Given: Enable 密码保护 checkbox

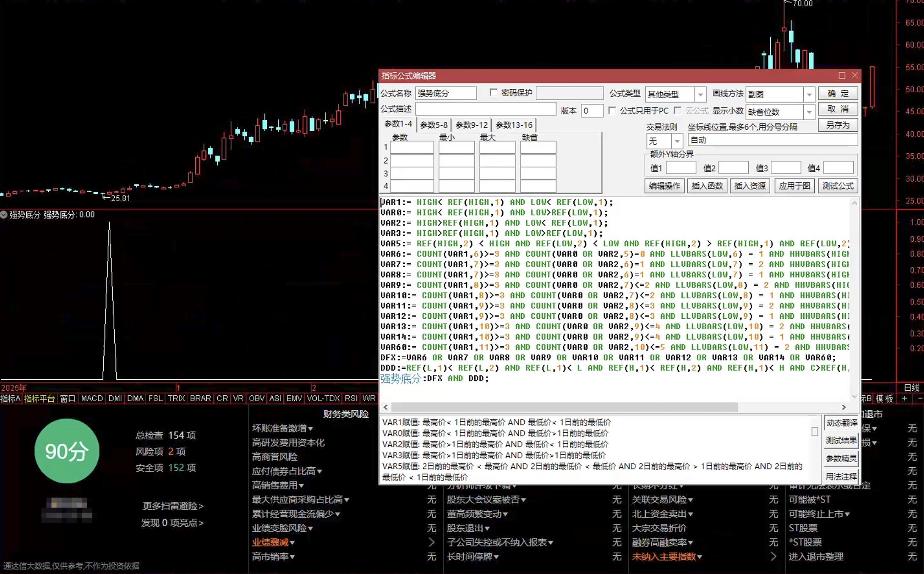Looking at the screenshot, I should [493, 92].
